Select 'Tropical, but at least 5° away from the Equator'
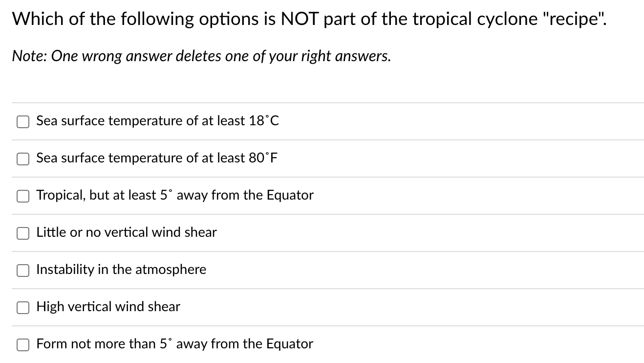The height and width of the screenshot is (363, 644). point(23,196)
